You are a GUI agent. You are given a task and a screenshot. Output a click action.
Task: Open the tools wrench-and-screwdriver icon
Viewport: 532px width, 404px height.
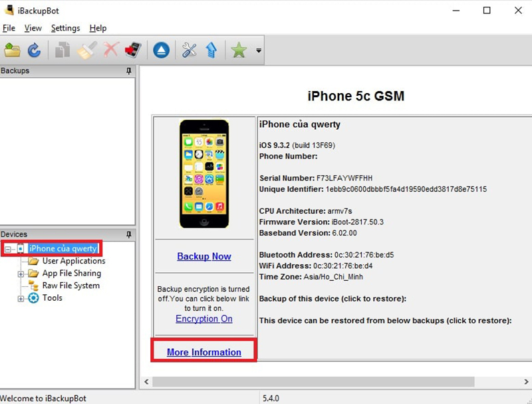188,50
